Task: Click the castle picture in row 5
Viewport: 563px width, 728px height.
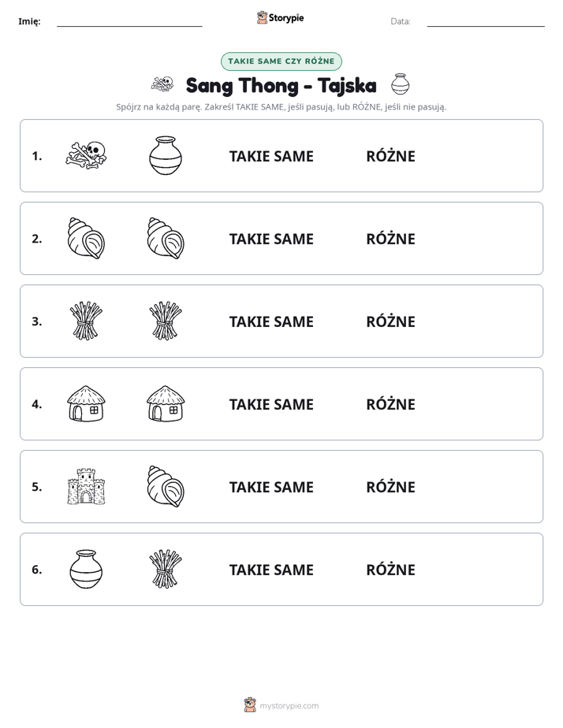Action: coord(86,486)
